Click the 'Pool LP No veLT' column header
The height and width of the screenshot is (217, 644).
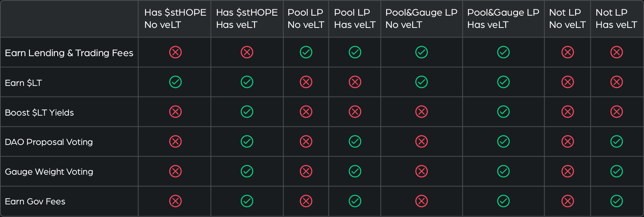pyautogui.click(x=306, y=19)
